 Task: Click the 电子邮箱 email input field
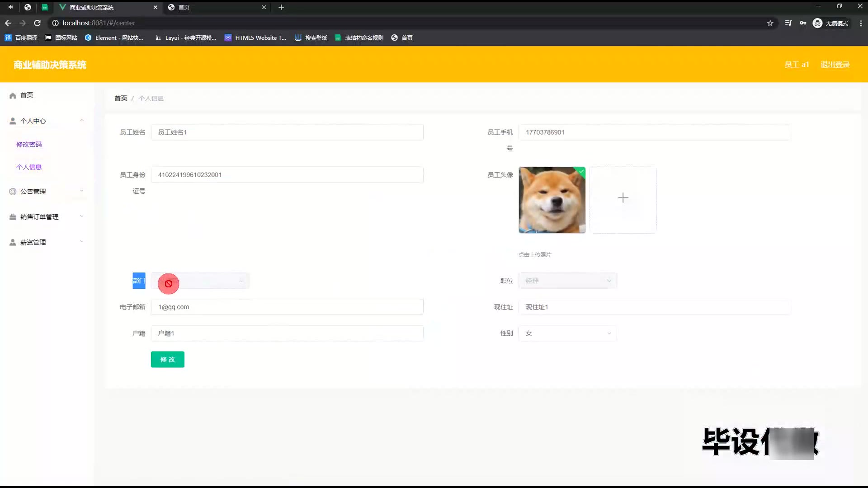pyautogui.click(x=287, y=307)
